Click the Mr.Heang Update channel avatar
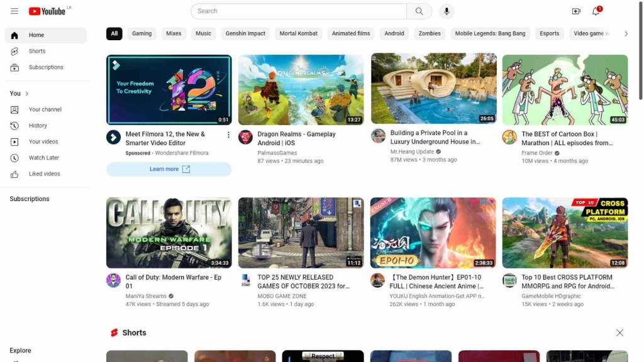644x362 pixels. (x=378, y=136)
